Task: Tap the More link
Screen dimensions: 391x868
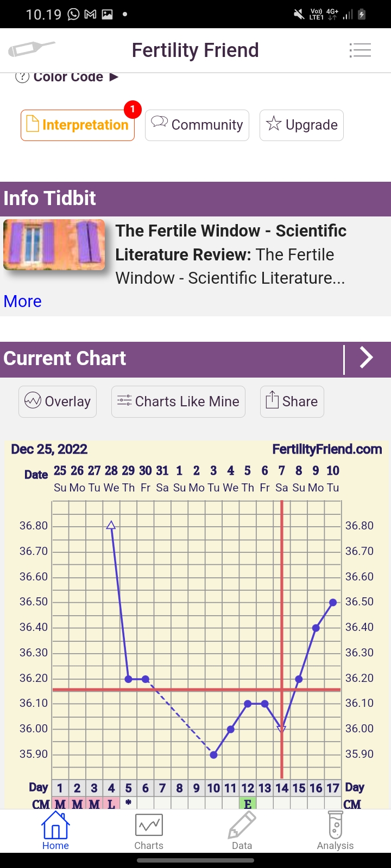Action: pos(23,301)
